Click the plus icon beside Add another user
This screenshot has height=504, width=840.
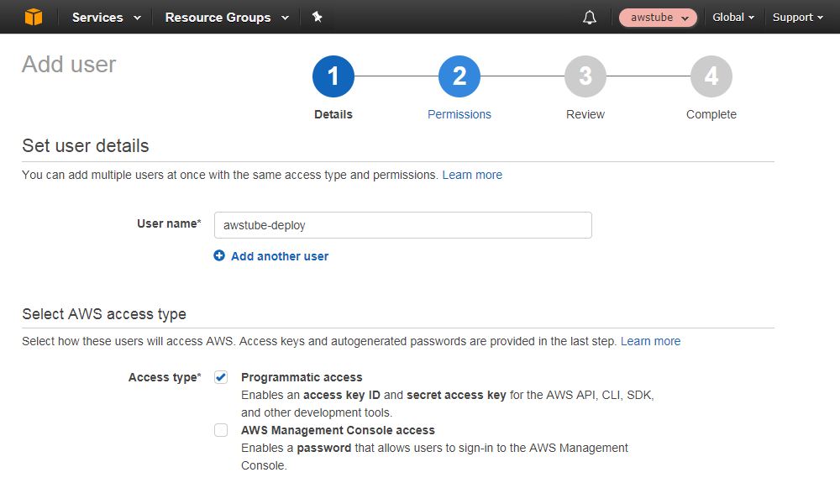point(218,255)
